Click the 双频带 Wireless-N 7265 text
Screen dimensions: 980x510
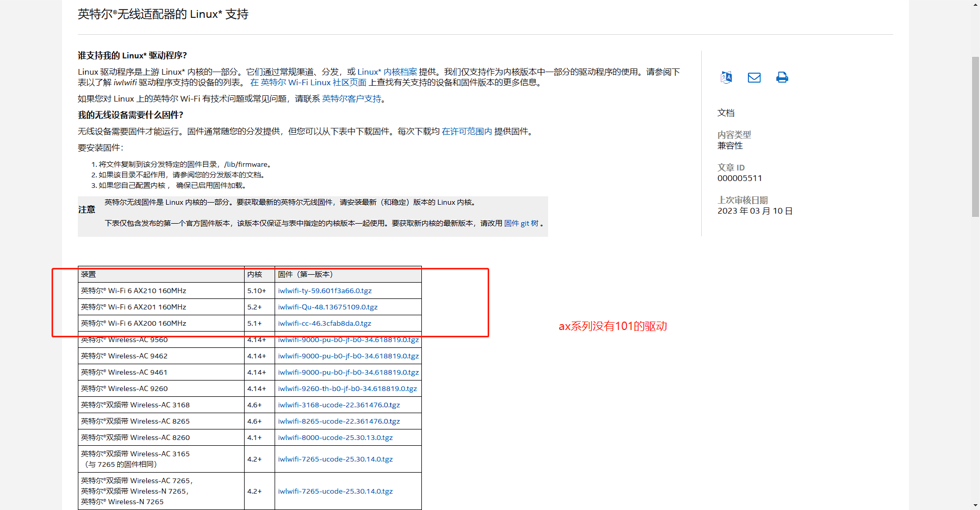135,491
